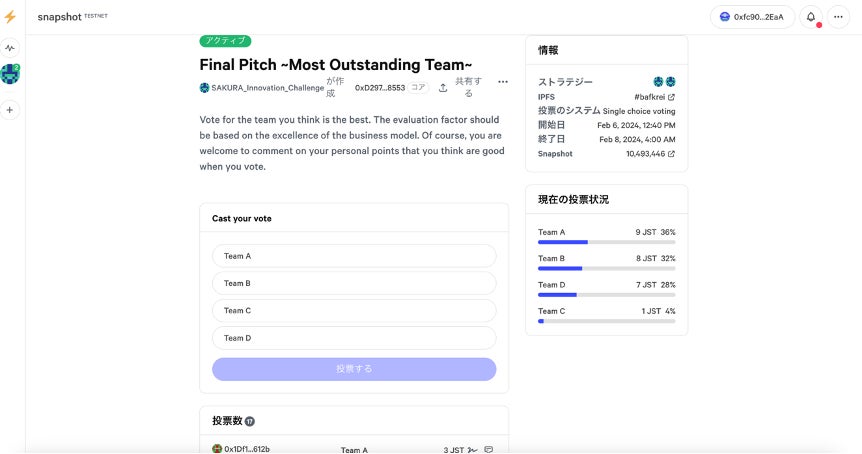Open the activity timeline sidebar icon
Screen dimensions: 862x454
click(10, 48)
